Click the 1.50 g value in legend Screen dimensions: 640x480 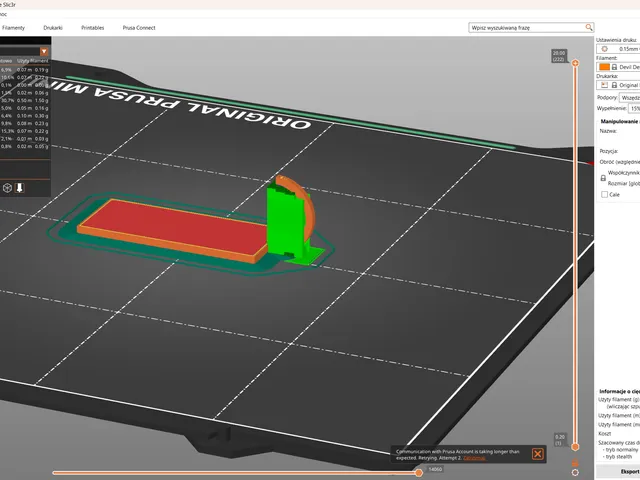[x=41, y=100]
